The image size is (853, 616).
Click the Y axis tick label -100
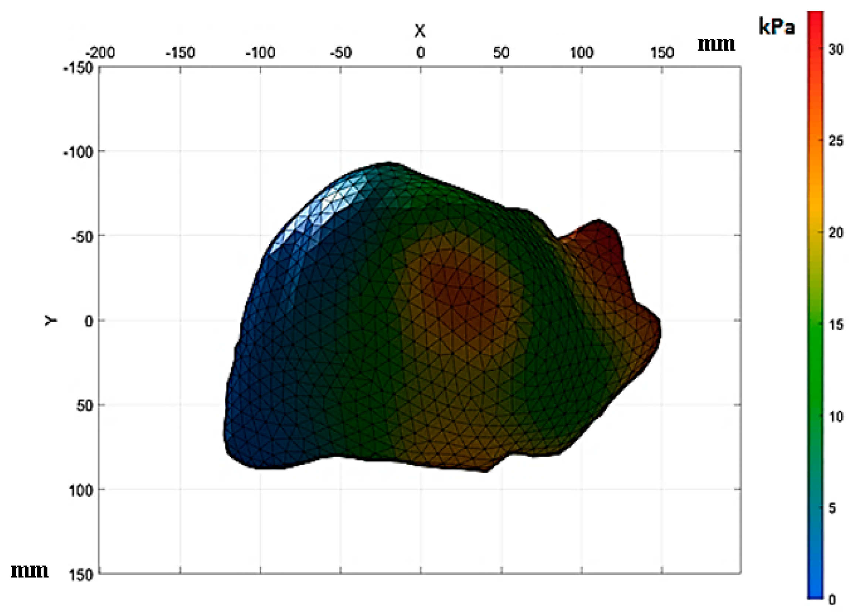coord(78,152)
